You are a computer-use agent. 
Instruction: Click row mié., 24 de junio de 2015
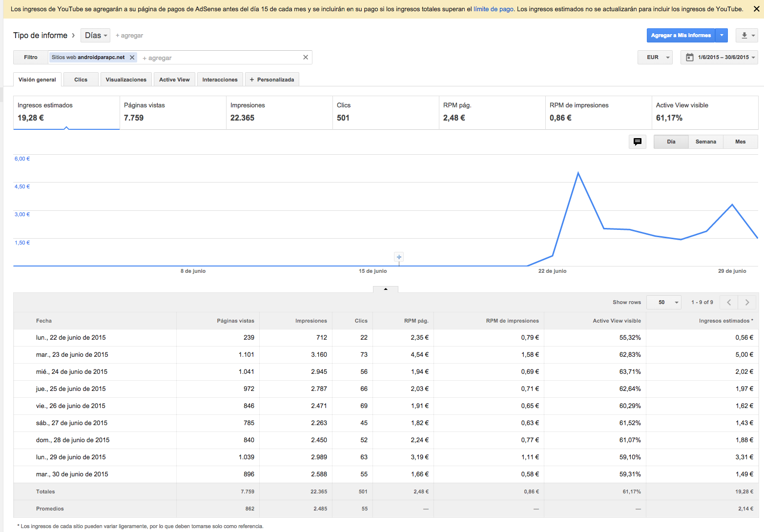pyautogui.click(x=386, y=372)
